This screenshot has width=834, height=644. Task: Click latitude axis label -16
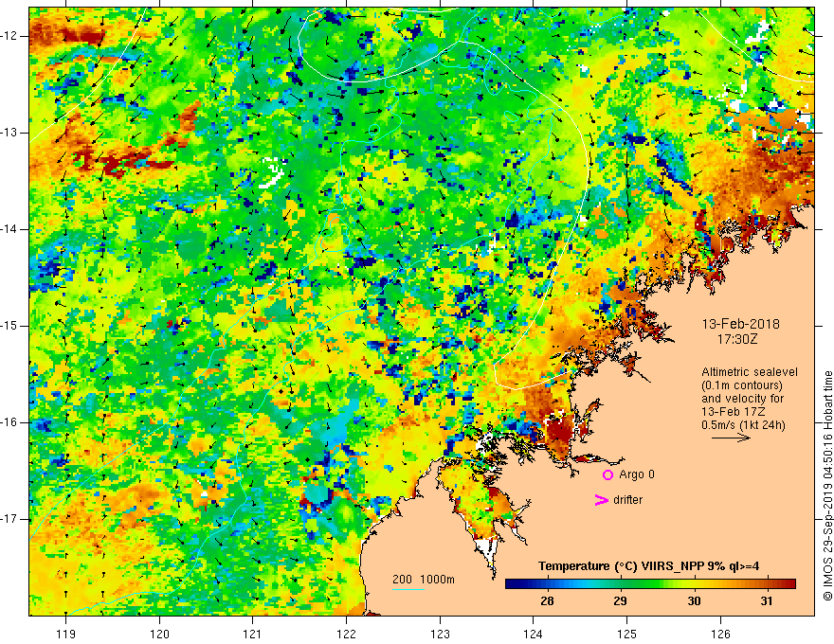[x=9, y=422]
